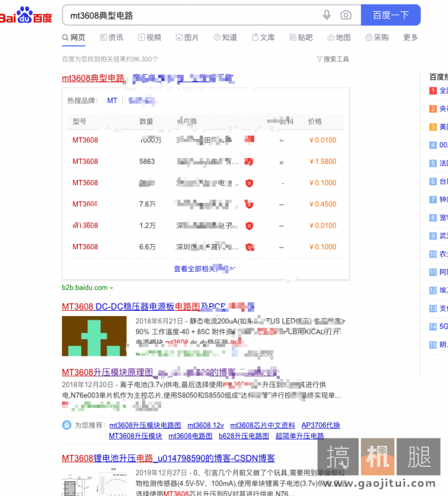Open the MT3608锂电池升压电路 CSDN result
The height and width of the screenshot is (496, 448).
[x=168, y=458]
